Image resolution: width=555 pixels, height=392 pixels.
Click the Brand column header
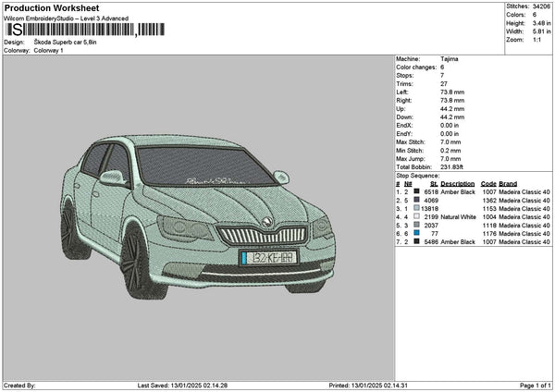click(508, 183)
